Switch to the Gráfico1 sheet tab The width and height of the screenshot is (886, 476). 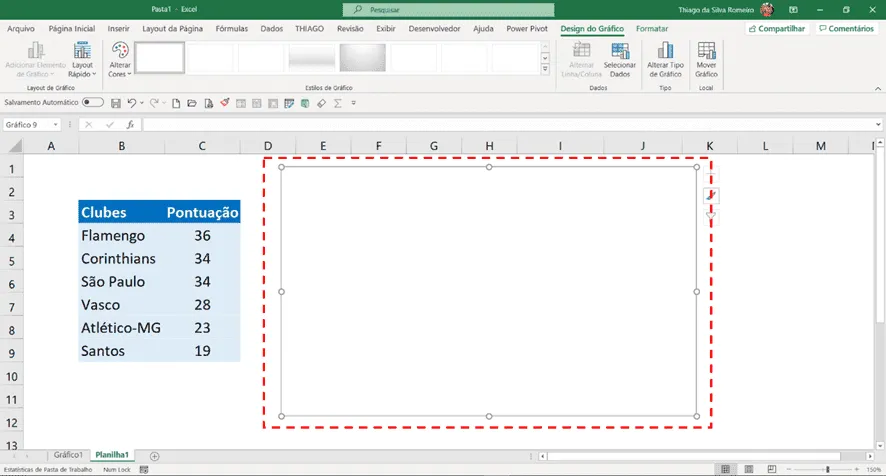68,455
